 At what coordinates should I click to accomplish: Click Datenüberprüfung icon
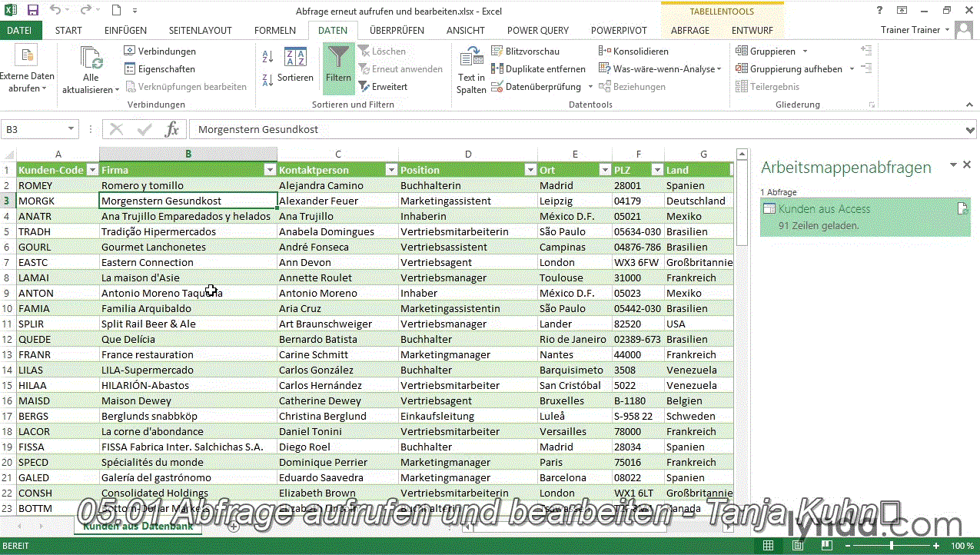497,87
